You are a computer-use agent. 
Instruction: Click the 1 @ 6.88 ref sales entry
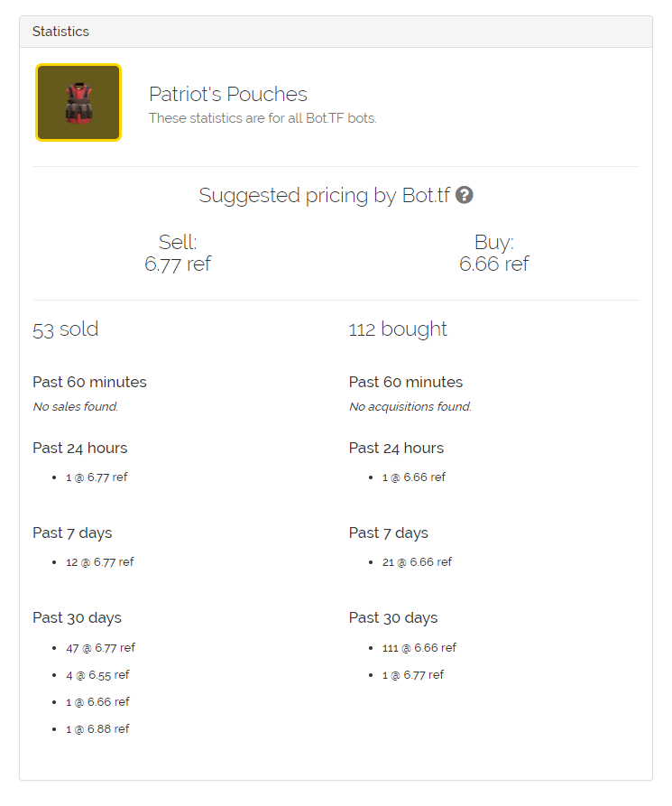(x=97, y=729)
